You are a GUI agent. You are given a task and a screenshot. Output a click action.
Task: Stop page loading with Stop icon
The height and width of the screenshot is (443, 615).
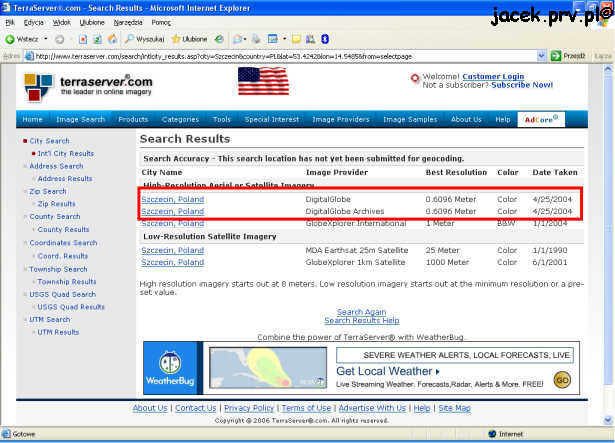[83, 39]
